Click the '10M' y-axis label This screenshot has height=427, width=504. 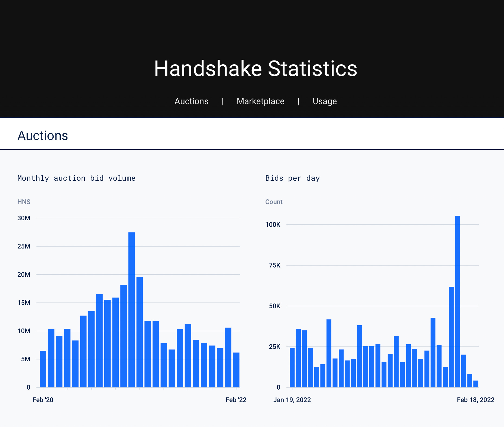pyautogui.click(x=24, y=331)
